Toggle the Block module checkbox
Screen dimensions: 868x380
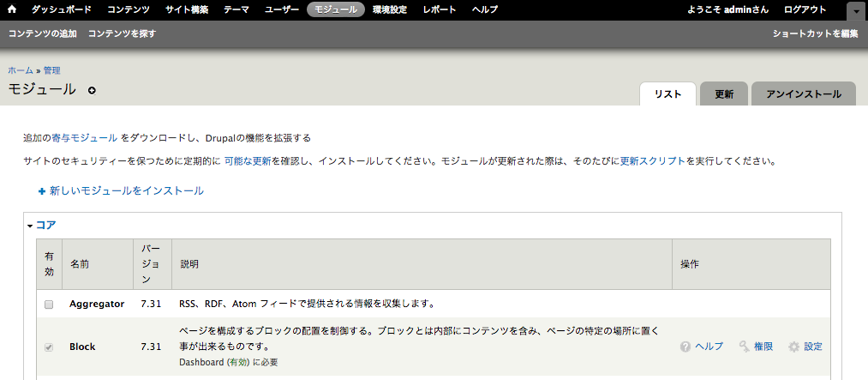(x=49, y=347)
